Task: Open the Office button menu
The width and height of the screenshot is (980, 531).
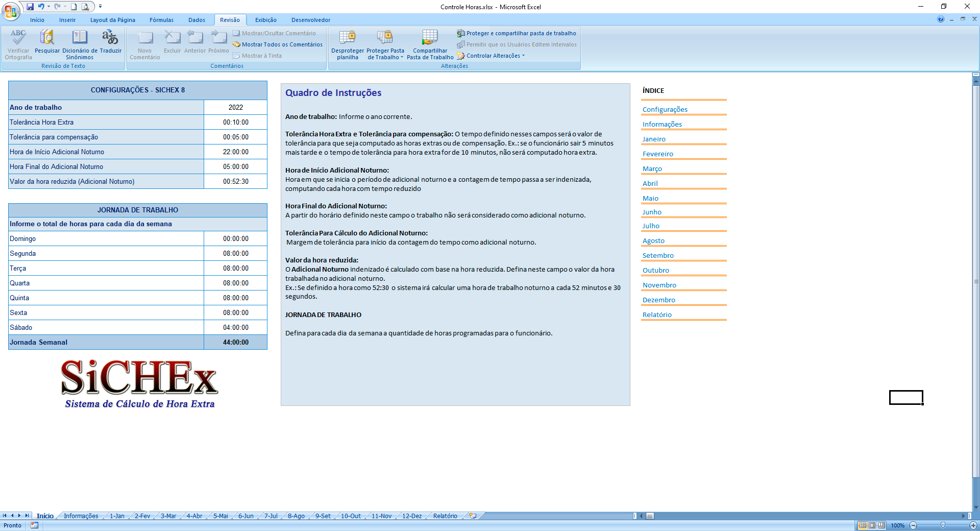Action: click(11, 10)
